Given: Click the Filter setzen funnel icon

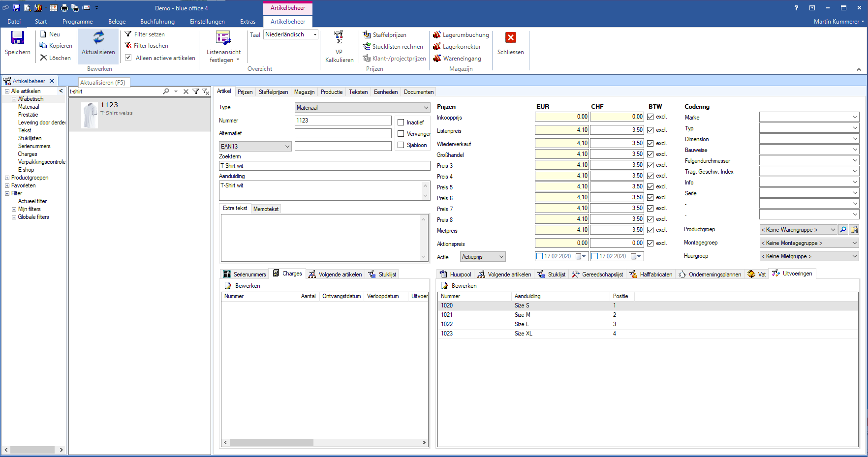Looking at the screenshot, I should click(128, 34).
